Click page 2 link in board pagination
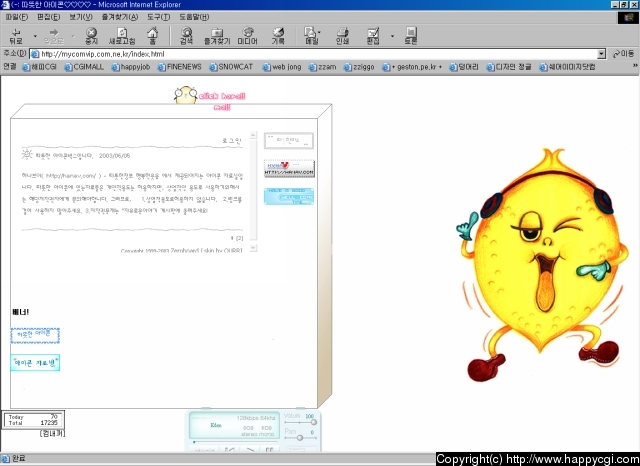Screen dimensions: 640x466 click(x=240, y=238)
